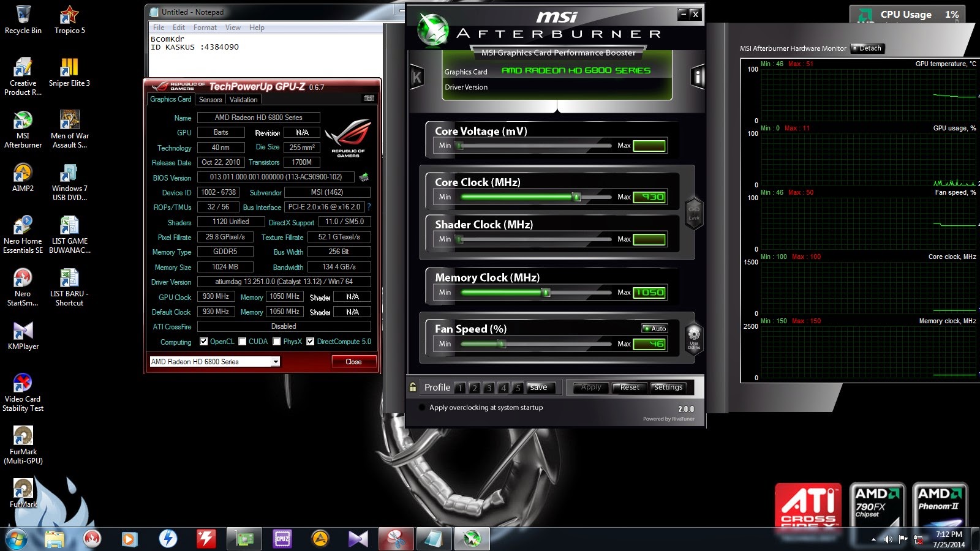Open the MSI Afterburner desktop shortcut
The width and height of the screenshot is (980, 551).
click(23, 129)
